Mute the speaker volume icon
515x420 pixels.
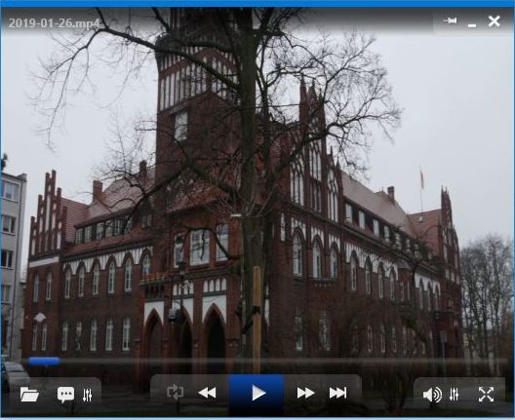tap(432, 395)
